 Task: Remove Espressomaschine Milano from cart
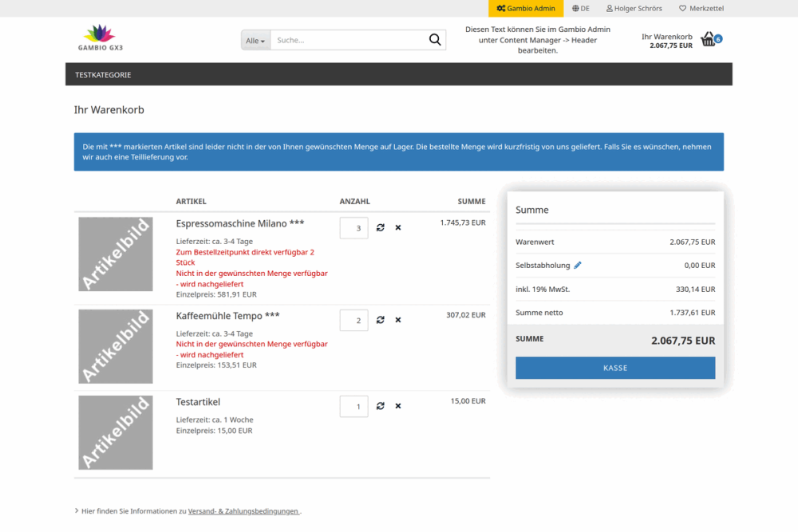[x=398, y=227]
